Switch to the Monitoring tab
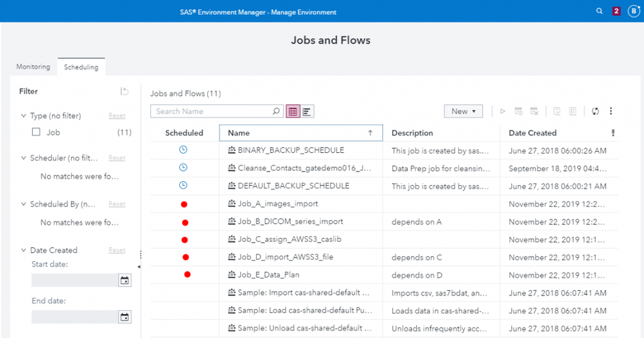 pyautogui.click(x=33, y=67)
